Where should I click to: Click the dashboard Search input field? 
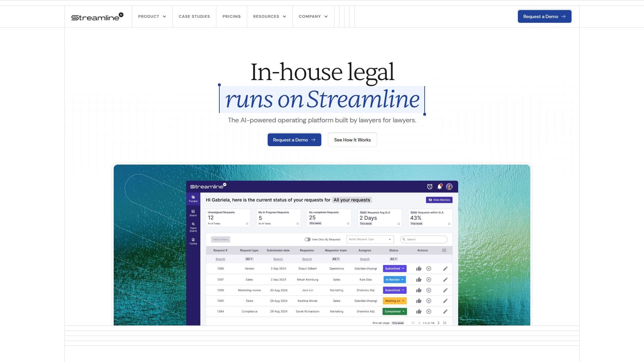click(x=424, y=239)
